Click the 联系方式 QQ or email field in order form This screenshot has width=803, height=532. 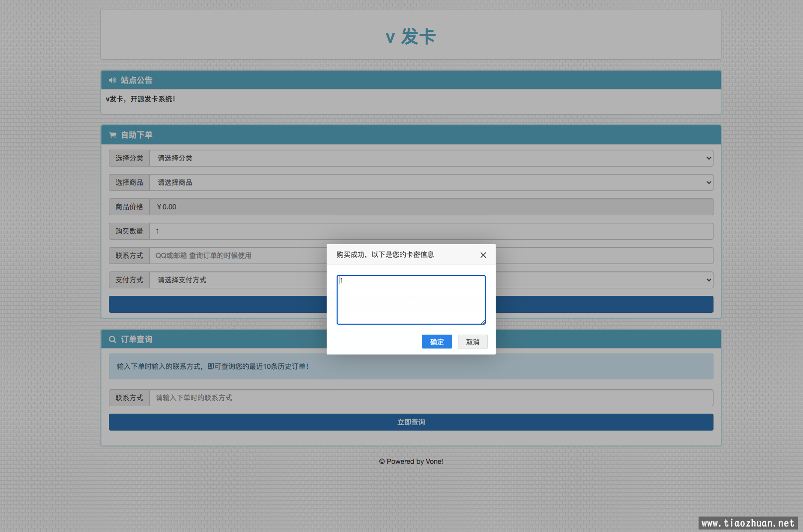pos(431,256)
